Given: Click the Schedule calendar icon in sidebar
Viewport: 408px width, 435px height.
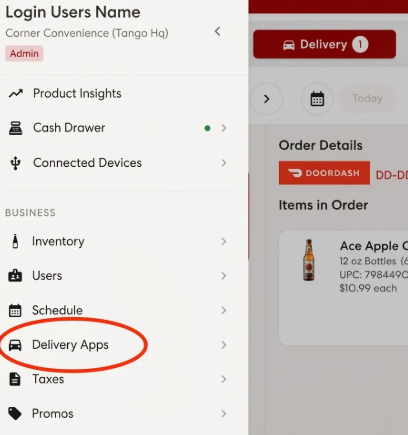Looking at the screenshot, I should [x=15, y=310].
